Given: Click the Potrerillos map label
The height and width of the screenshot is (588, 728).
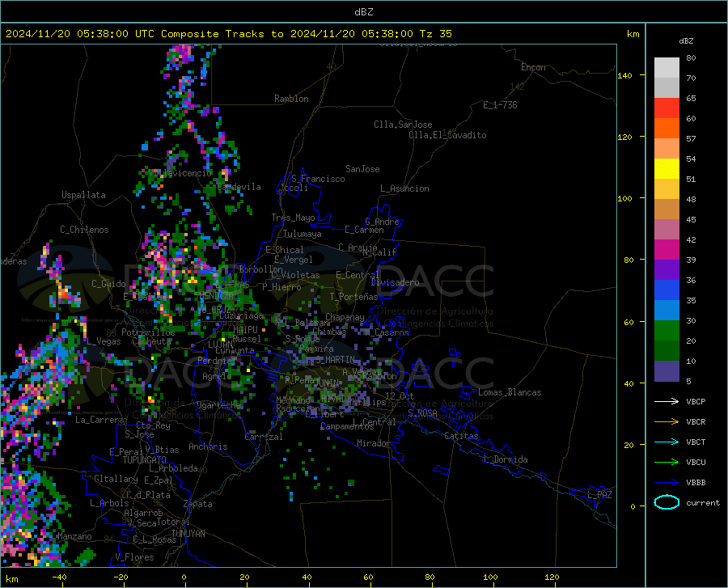Looking at the screenshot, I should (x=148, y=332).
